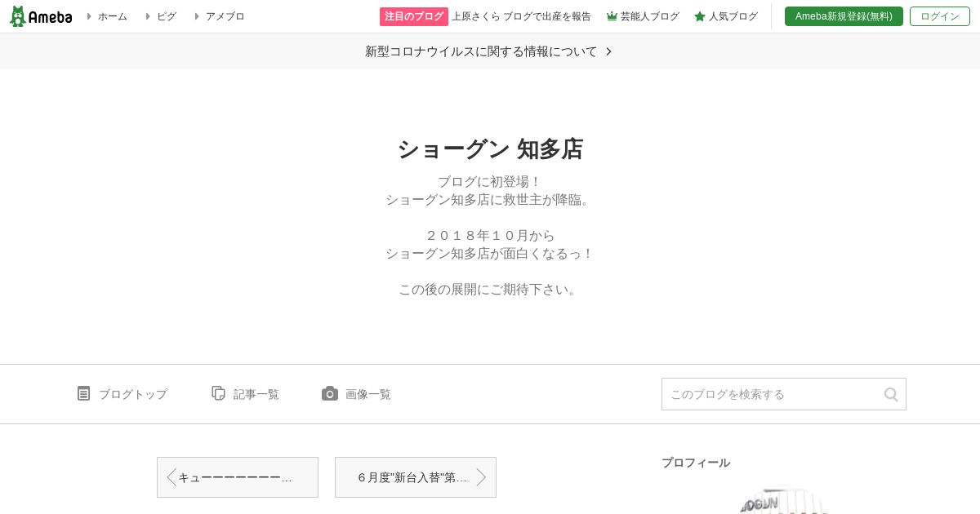Open 上原さくら ブログで出産を報告 link

click(x=521, y=16)
